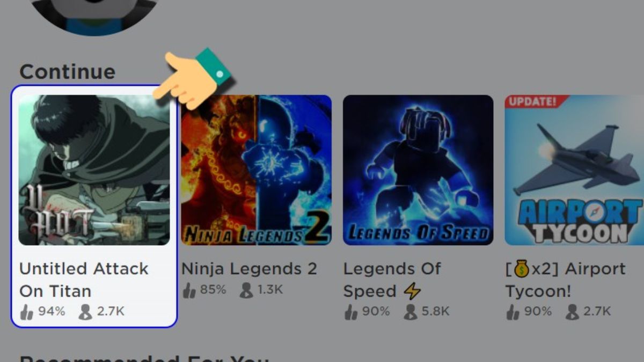Click the player count icon showing 1.3K
This screenshot has width=644, height=362.
(246, 290)
